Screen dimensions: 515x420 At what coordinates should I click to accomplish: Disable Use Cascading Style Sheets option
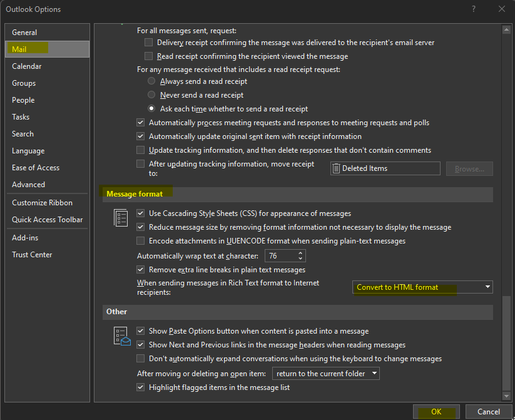(x=141, y=213)
